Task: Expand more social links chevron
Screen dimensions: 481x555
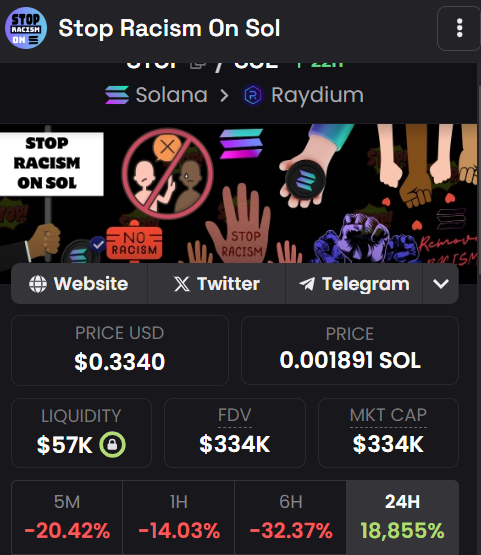Action: (x=441, y=284)
